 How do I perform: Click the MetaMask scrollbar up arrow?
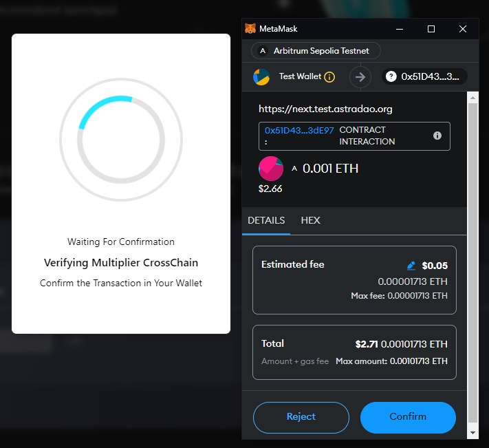[472, 98]
